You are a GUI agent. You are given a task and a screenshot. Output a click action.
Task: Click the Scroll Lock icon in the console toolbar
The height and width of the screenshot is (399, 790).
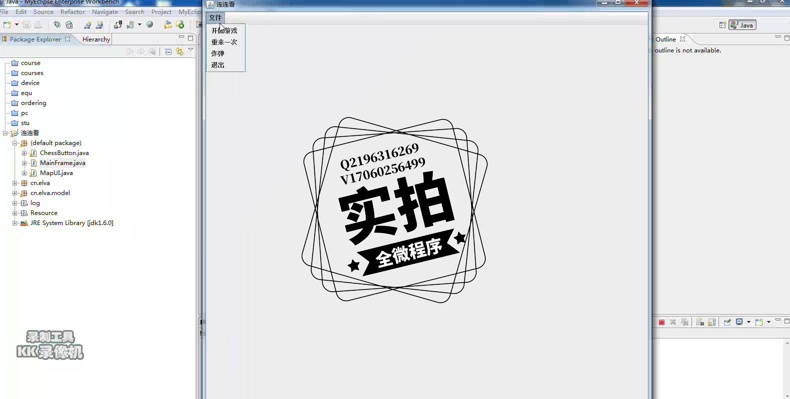tap(712, 322)
